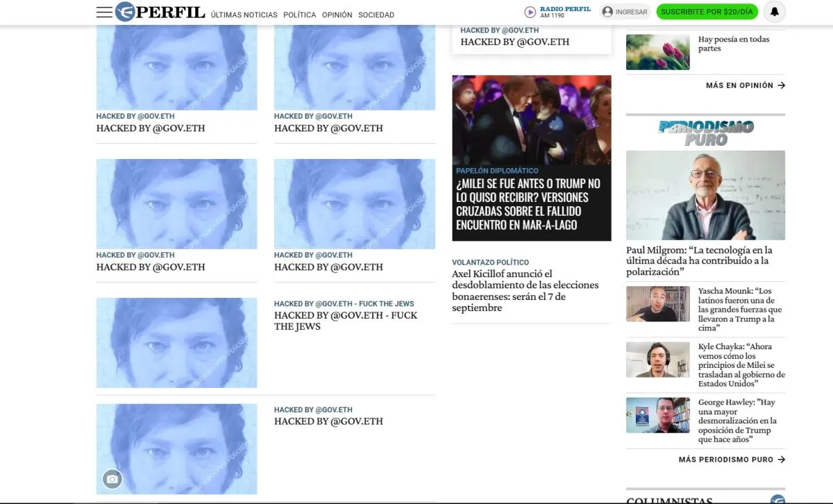Click the Perfil logo
This screenshot has width=833, height=504.
point(160,12)
